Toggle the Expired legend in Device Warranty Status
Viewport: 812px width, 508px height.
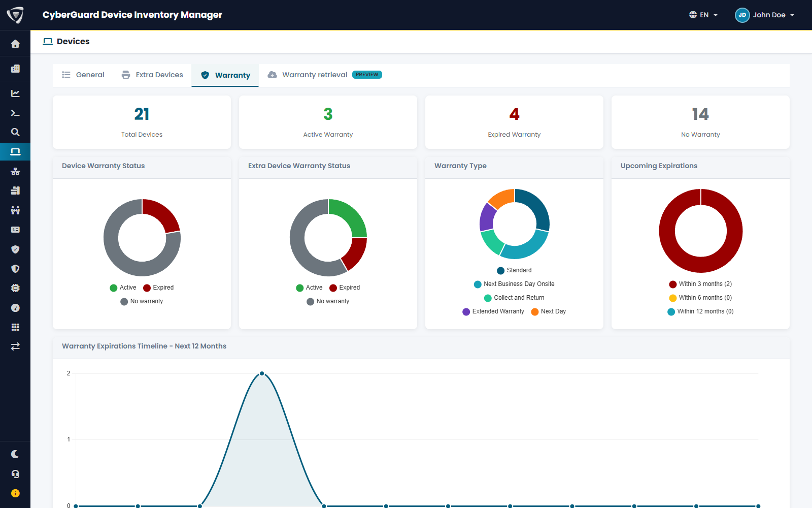[x=158, y=288]
